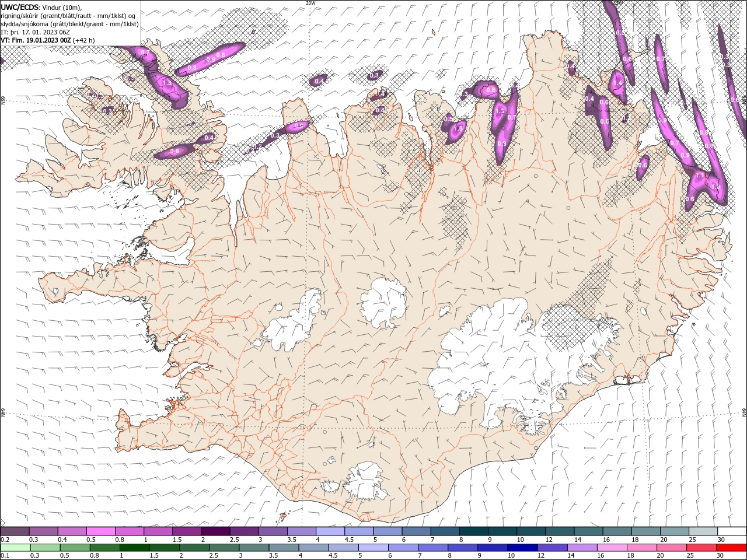
Task: Click the 'UWC/ECDS' title text
Action: pyautogui.click(x=20, y=7)
